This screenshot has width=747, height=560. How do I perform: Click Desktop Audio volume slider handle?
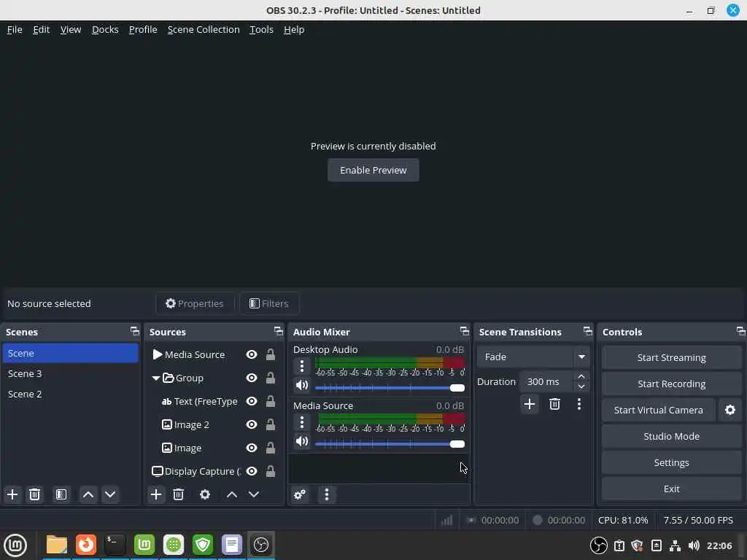(x=457, y=388)
